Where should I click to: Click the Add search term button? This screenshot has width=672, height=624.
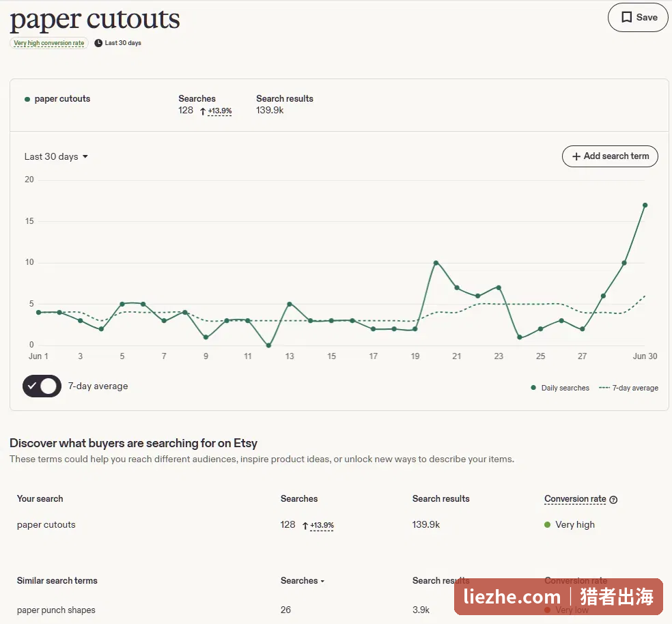click(x=610, y=156)
